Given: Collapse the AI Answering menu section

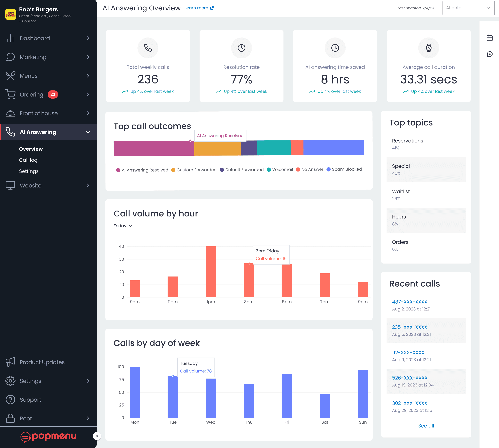Looking at the screenshot, I should [x=88, y=132].
